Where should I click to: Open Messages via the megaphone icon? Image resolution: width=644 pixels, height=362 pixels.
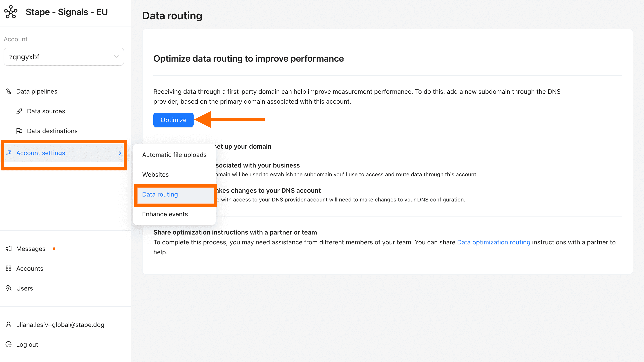click(x=9, y=248)
